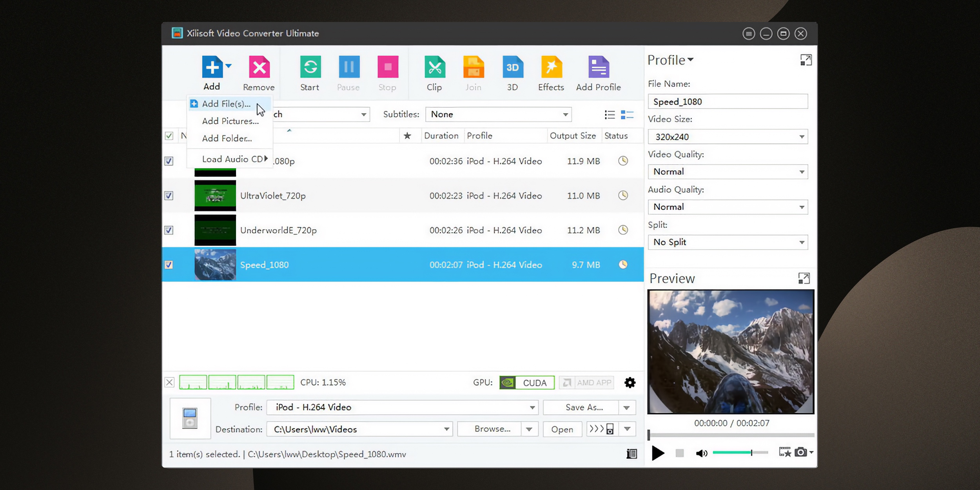Mute the preview audio speaker icon
This screenshot has height=490, width=980.
701,453
